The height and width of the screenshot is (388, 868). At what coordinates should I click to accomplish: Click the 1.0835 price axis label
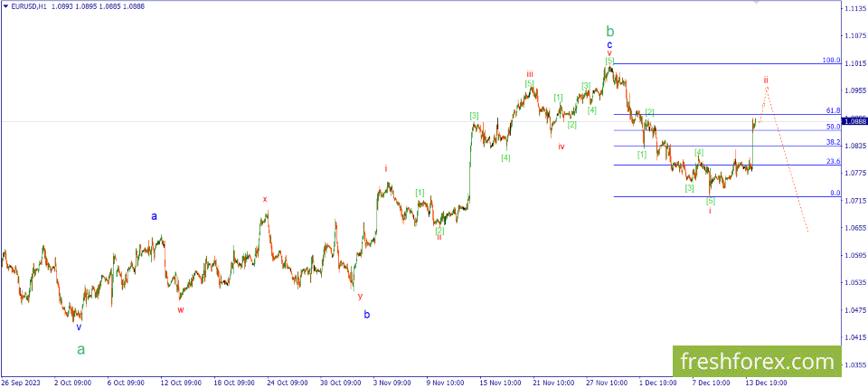854,146
